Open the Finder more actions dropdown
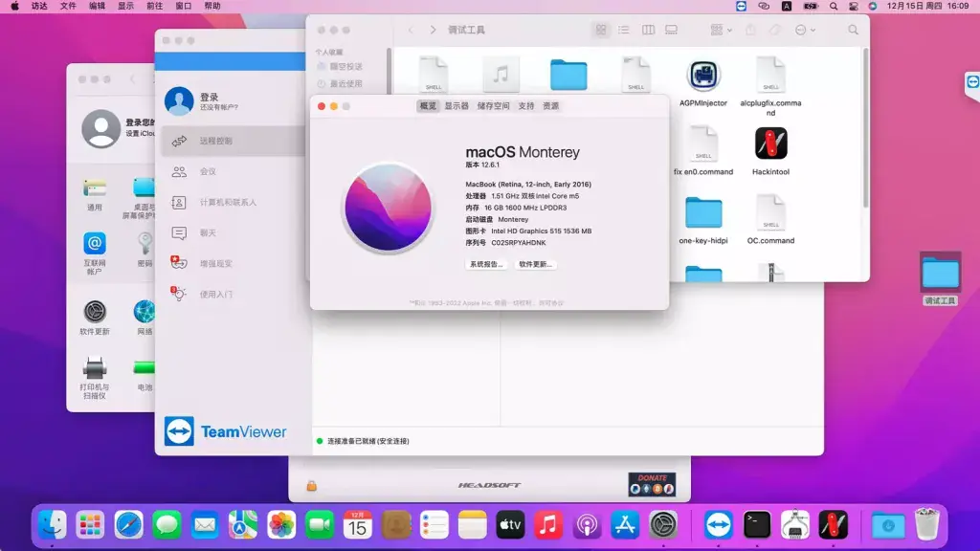Screen dimensions: 980x551 click(x=804, y=30)
